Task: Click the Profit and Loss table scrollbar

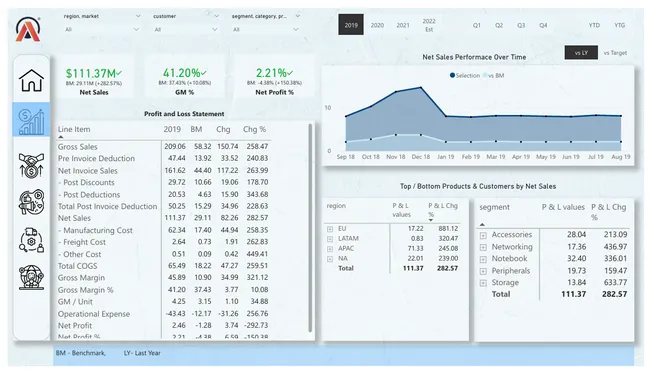Action: [310, 228]
